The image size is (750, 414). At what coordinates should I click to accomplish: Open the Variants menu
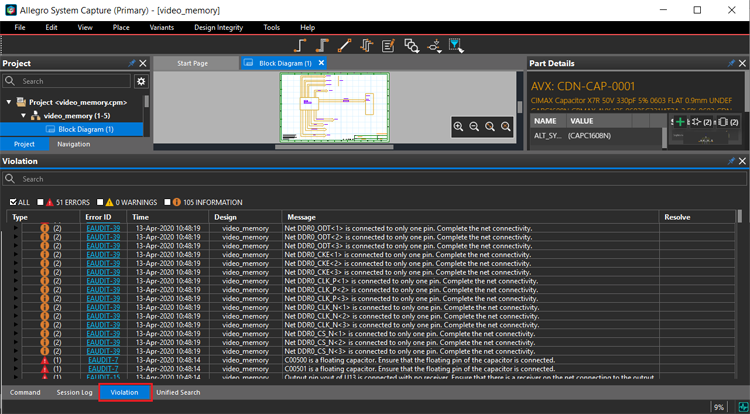tap(162, 27)
